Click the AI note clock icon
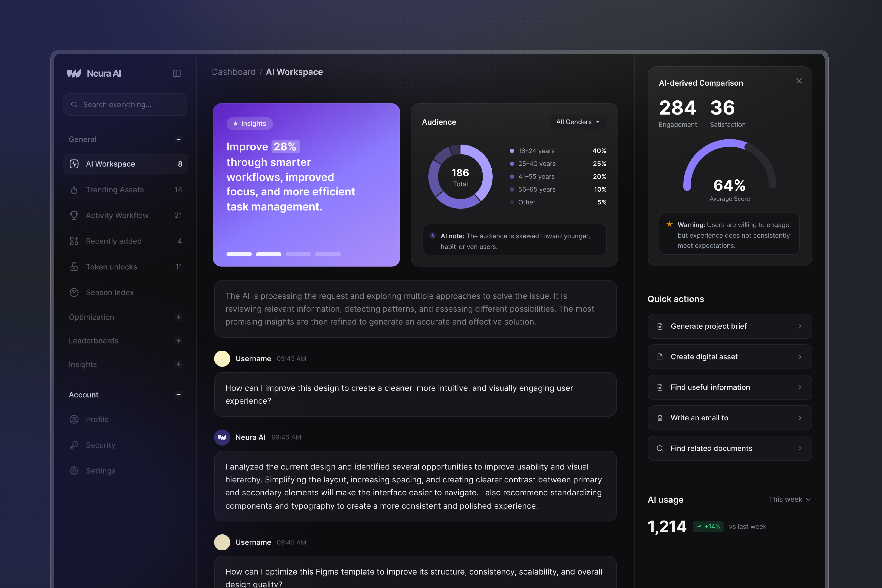This screenshot has width=882, height=588. point(432,236)
